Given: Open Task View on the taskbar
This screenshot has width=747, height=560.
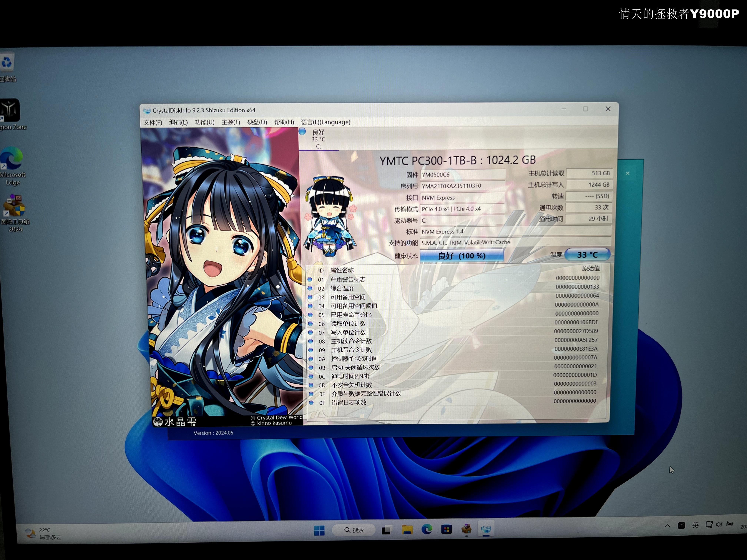Looking at the screenshot, I should tap(386, 530).
